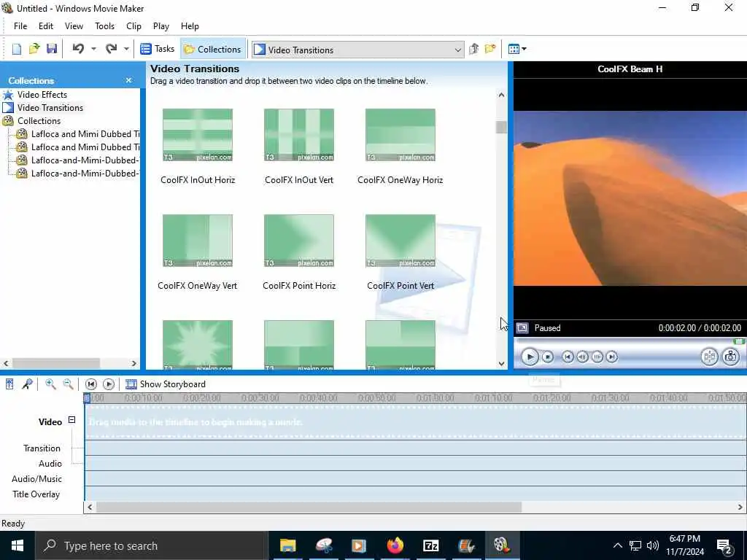Collapse the Video track
The height and width of the screenshot is (560, 747).
pyautogui.click(x=71, y=419)
